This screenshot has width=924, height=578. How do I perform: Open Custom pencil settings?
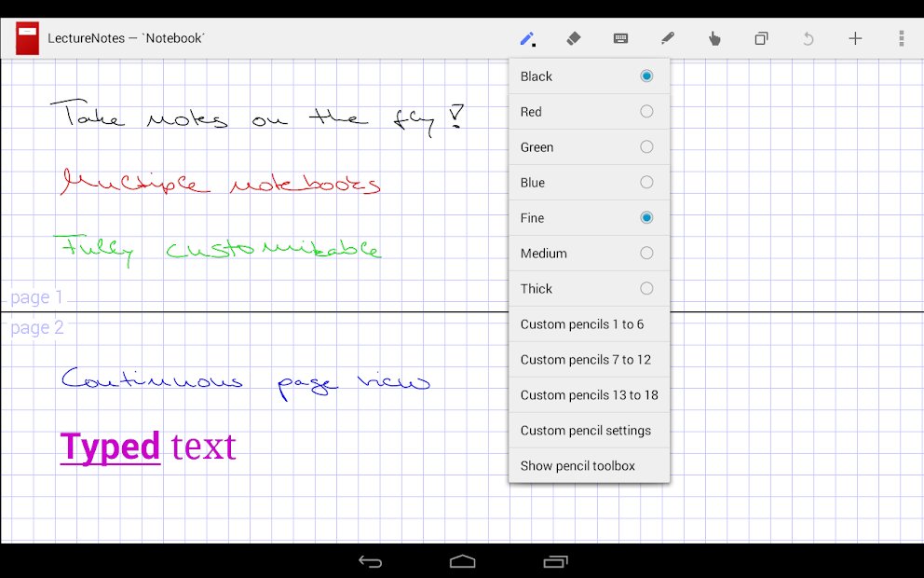587,430
